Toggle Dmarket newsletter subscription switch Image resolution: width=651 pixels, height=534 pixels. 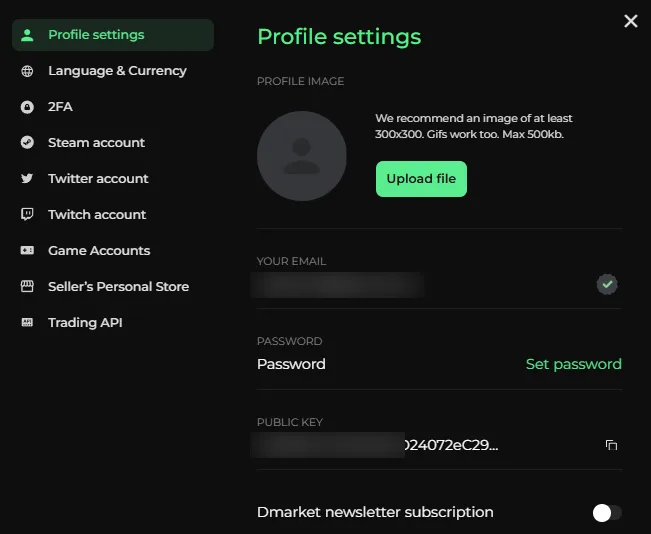click(607, 513)
